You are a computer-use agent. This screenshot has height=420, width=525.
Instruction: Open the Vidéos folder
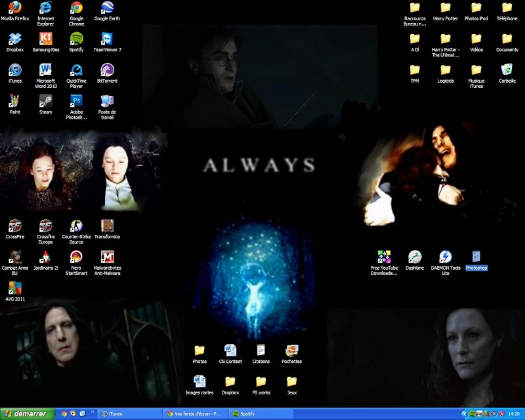click(x=476, y=43)
